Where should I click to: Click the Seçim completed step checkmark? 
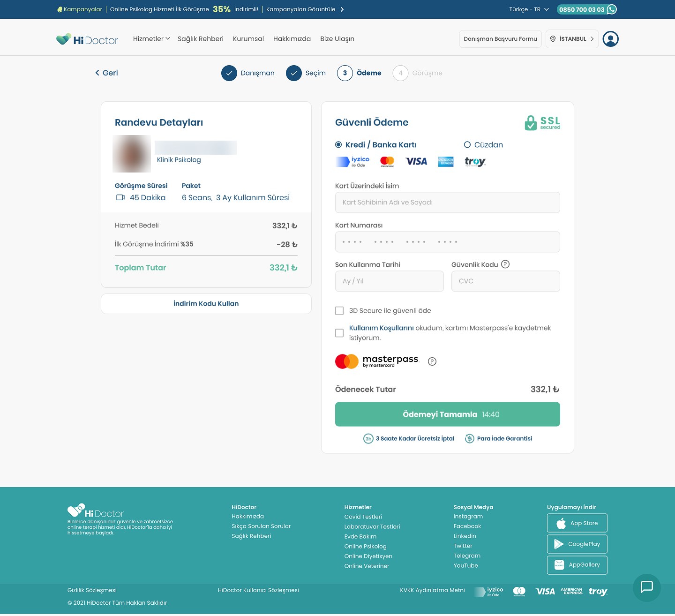(x=294, y=73)
